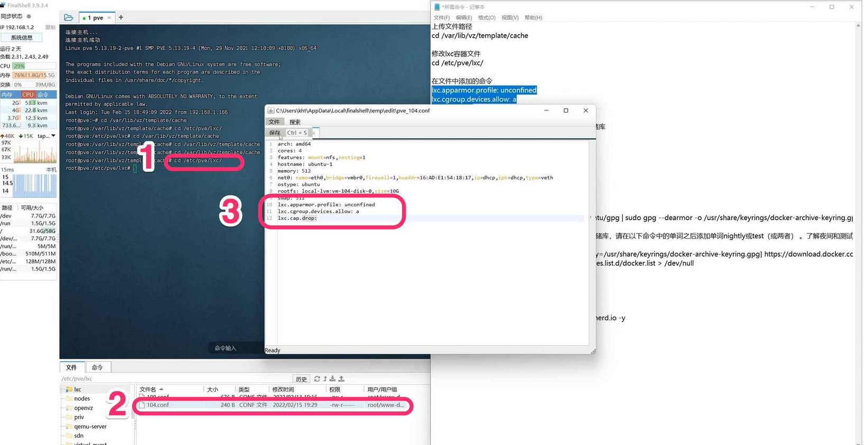Click the 本机 label on the ping graph
Image resolution: width=868 pixels, height=445 pixels.
click(x=51, y=170)
